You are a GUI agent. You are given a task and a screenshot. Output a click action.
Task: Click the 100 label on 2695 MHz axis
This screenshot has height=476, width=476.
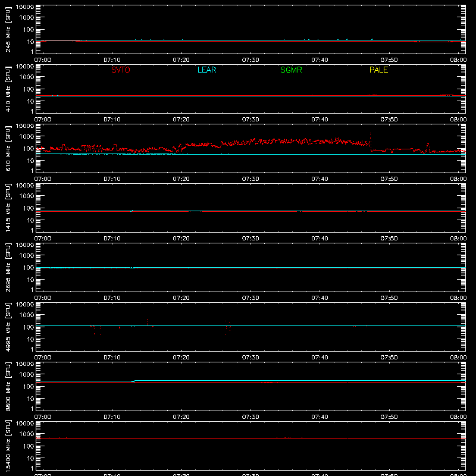pyautogui.click(x=29, y=268)
